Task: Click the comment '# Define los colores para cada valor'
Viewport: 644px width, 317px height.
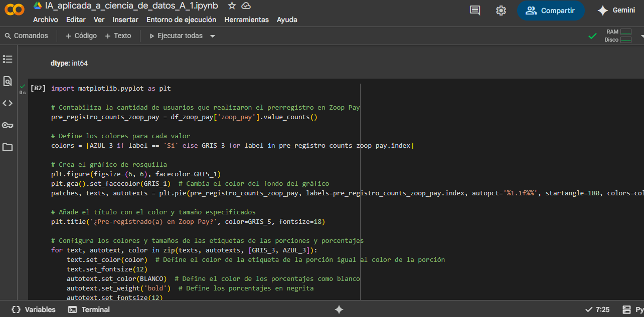Action: pyautogui.click(x=120, y=136)
